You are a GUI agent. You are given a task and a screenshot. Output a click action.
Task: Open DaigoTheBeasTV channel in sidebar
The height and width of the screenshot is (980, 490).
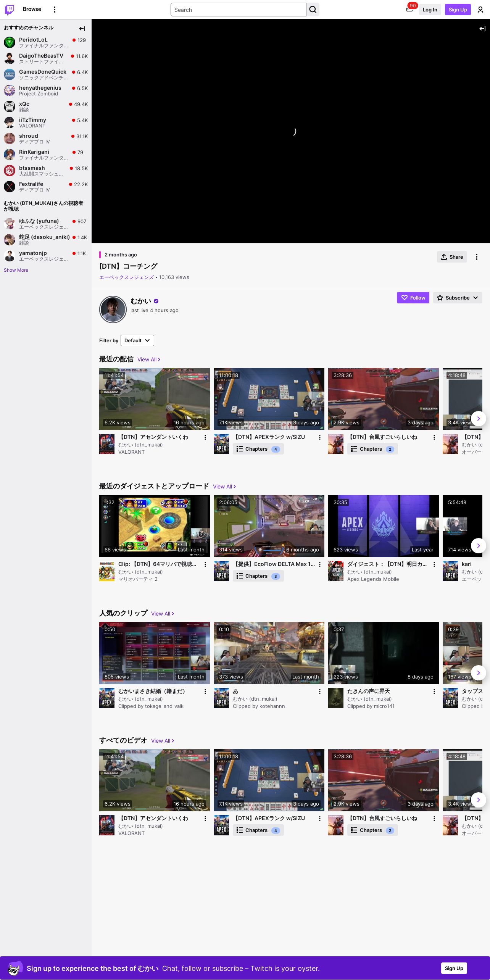[46, 58]
